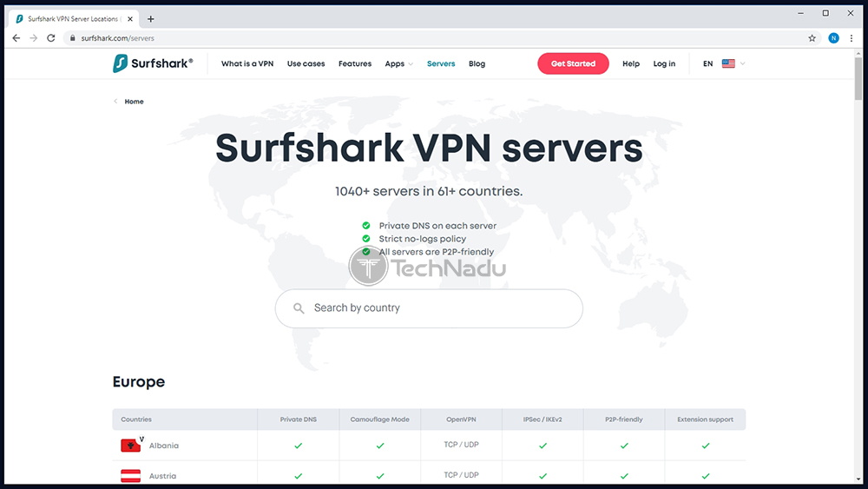Click the Private DNS column header

[299, 420]
